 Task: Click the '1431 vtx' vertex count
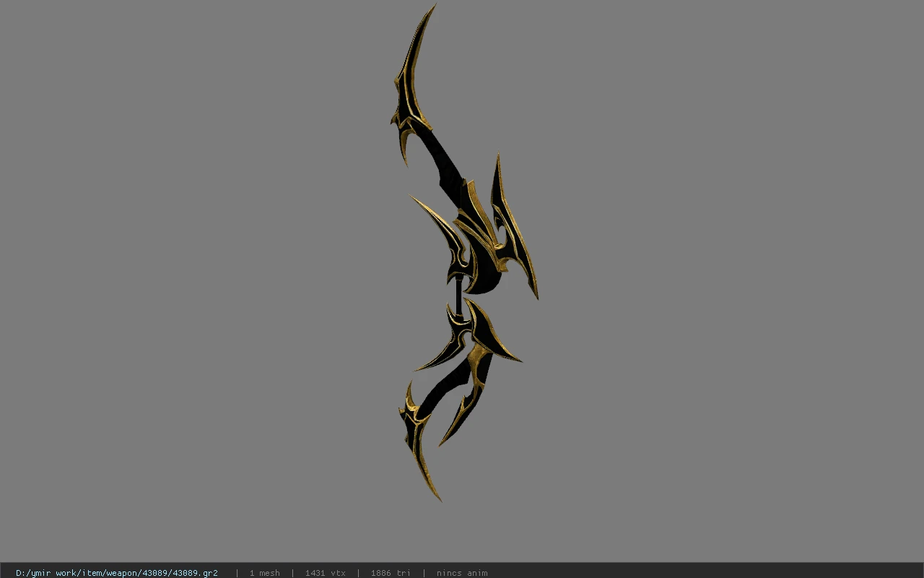point(326,573)
